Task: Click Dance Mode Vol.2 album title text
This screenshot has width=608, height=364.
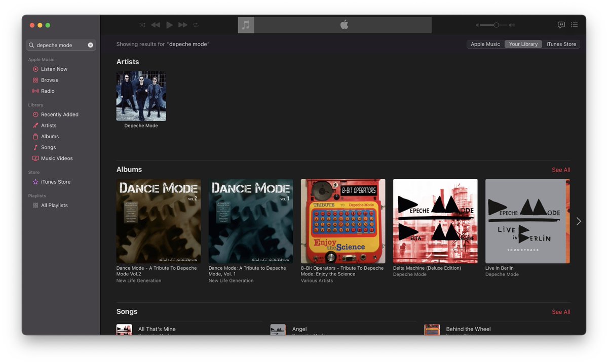Action: point(157,271)
